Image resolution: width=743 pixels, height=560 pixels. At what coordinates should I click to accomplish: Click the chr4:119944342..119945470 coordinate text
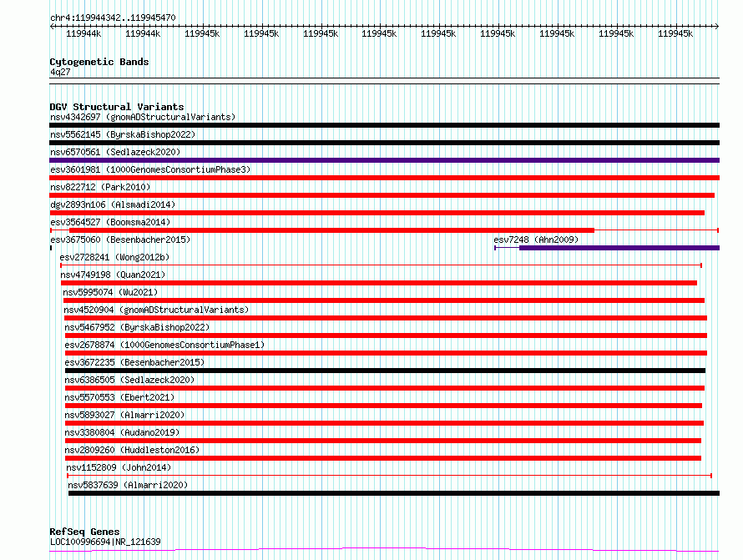coord(113,18)
